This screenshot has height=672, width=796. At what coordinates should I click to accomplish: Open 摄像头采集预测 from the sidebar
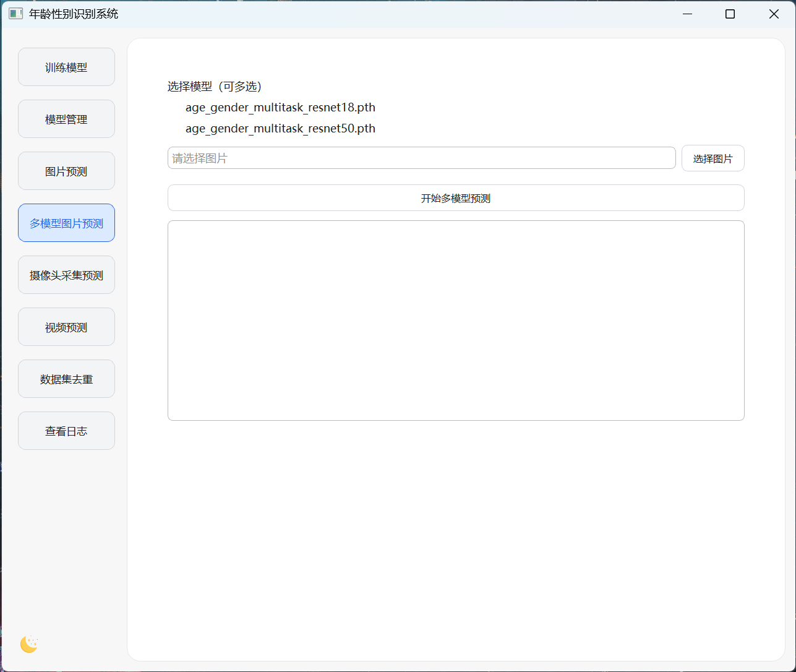coord(66,275)
